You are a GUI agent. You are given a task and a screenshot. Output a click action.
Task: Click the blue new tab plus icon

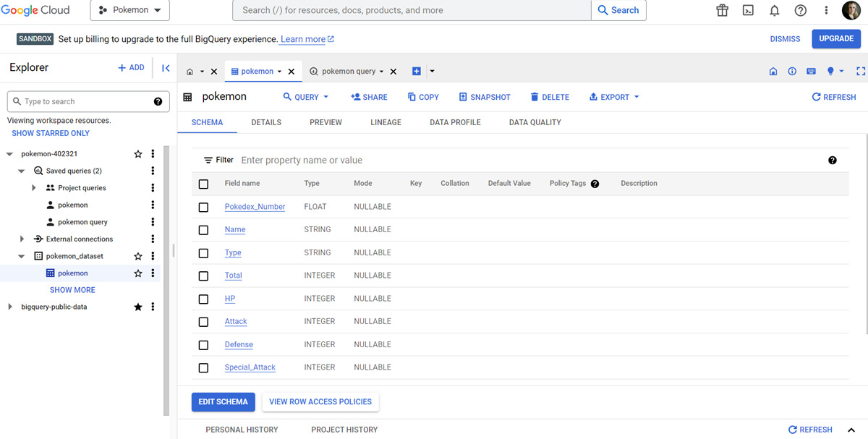(x=416, y=71)
